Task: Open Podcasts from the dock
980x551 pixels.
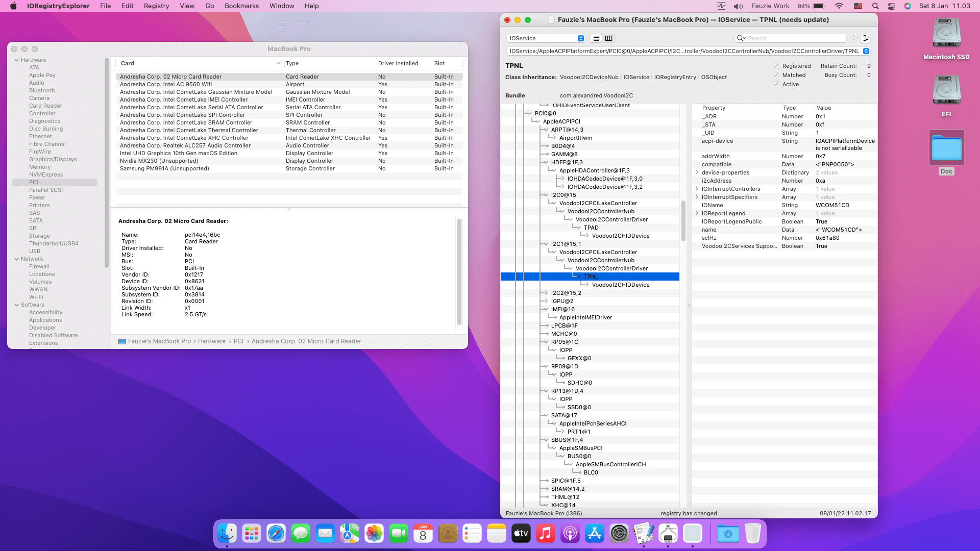Action: pyautogui.click(x=570, y=534)
